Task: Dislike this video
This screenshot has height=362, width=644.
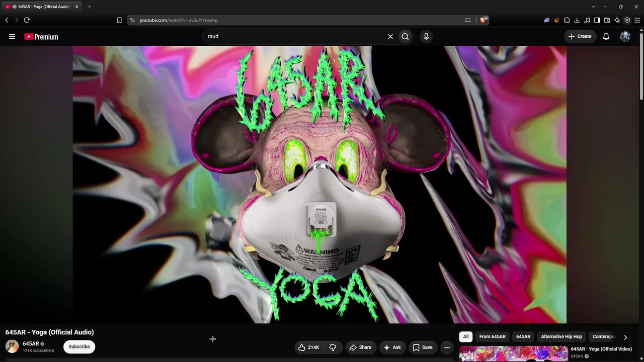Action: coord(333,347)
